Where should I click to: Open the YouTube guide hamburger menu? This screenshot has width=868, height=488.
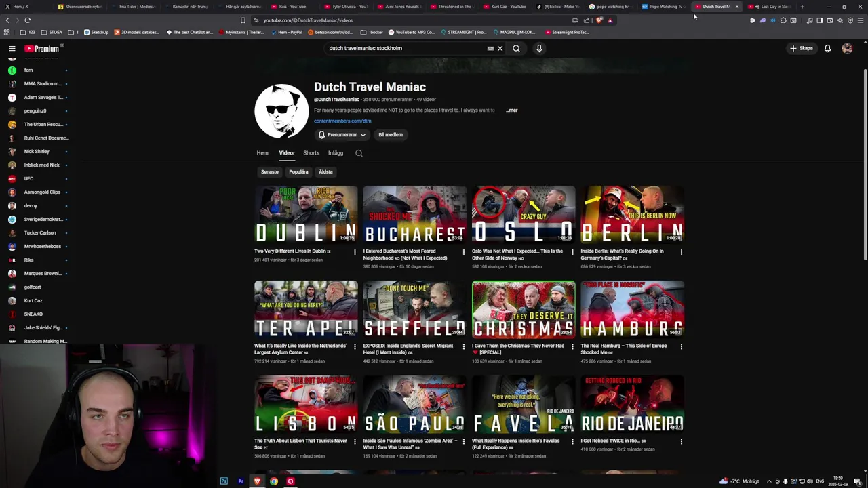12,48
